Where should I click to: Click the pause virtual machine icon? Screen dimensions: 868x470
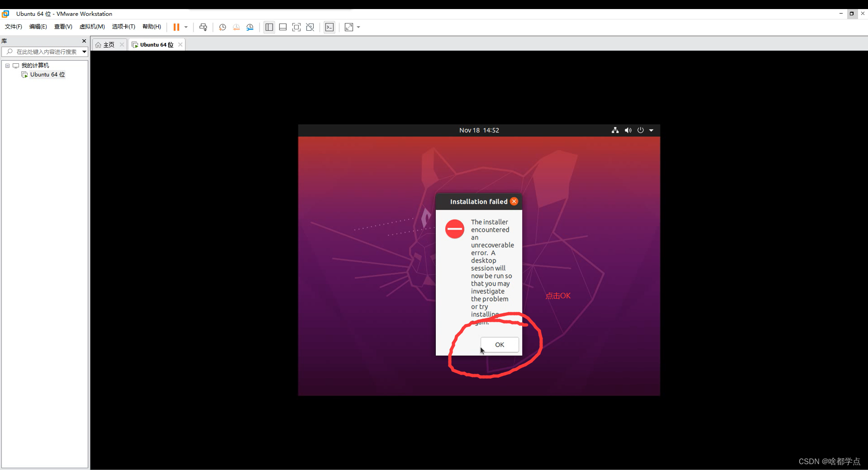click(176, 27)
